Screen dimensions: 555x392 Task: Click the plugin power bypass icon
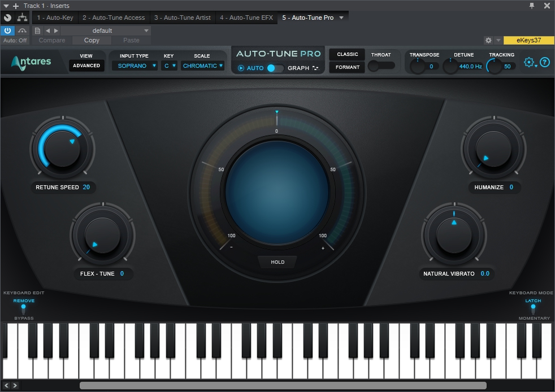point(8,31)
